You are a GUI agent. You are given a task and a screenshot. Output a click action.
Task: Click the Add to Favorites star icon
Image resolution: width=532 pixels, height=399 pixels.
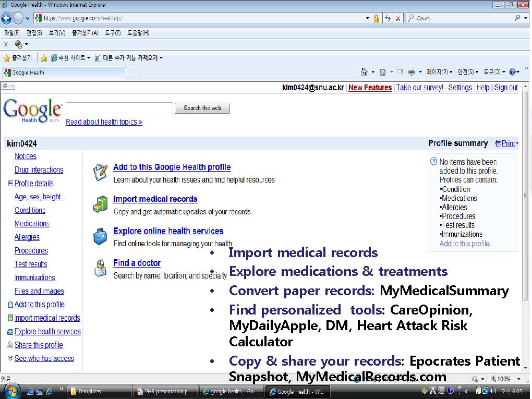click(44, 58)
